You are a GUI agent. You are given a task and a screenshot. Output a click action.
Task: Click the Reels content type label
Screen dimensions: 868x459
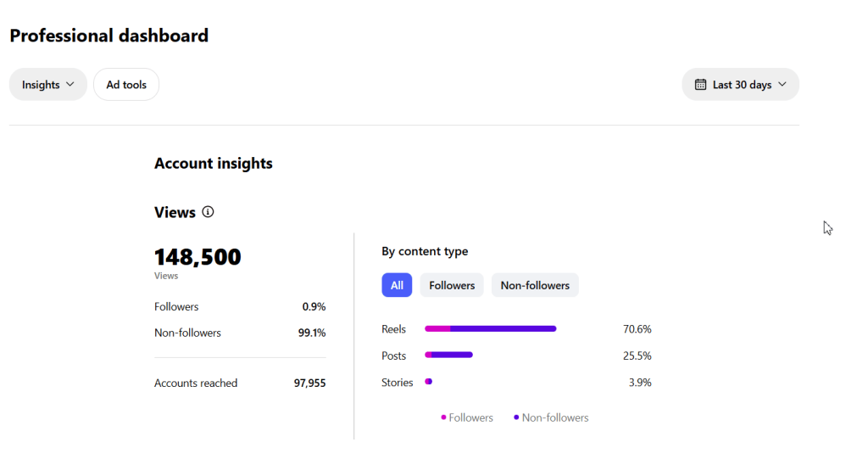point(393,329)
